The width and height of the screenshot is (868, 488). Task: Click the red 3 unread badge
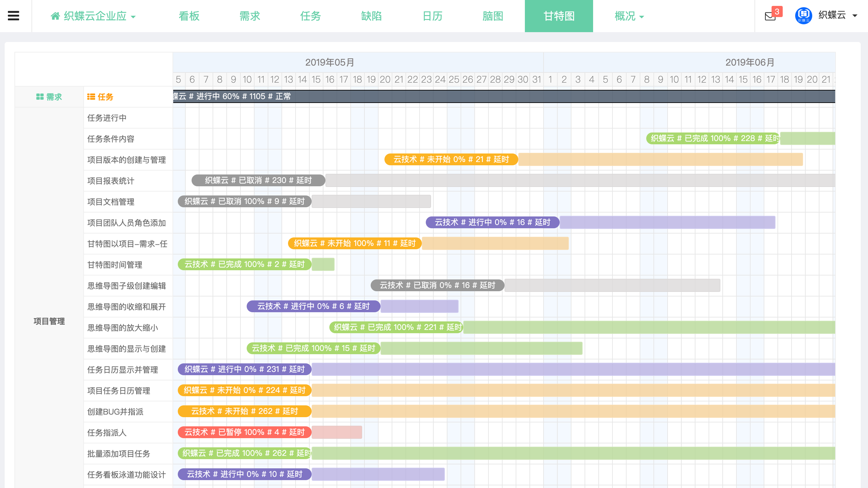pyautogui.click(x=777, y=12)
